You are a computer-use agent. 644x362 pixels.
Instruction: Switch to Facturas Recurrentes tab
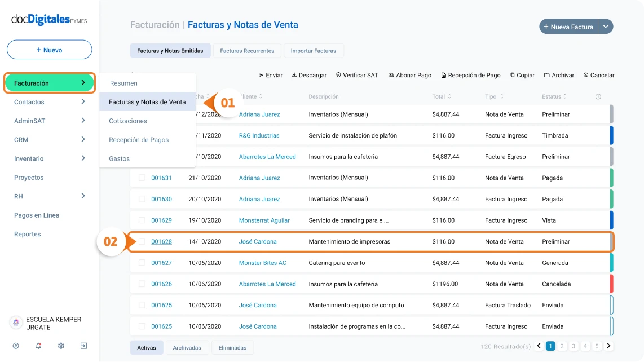point(247,51)
